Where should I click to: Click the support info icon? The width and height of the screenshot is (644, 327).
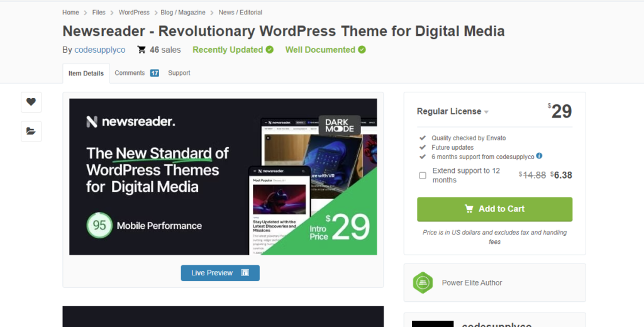coord(540,156)
